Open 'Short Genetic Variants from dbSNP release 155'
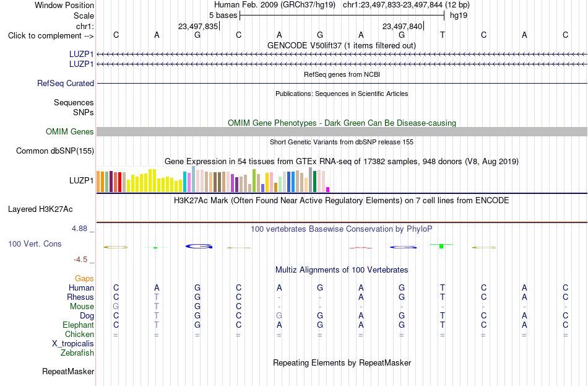The height and width of the screenshot is (386, 588). pos(342,142)
